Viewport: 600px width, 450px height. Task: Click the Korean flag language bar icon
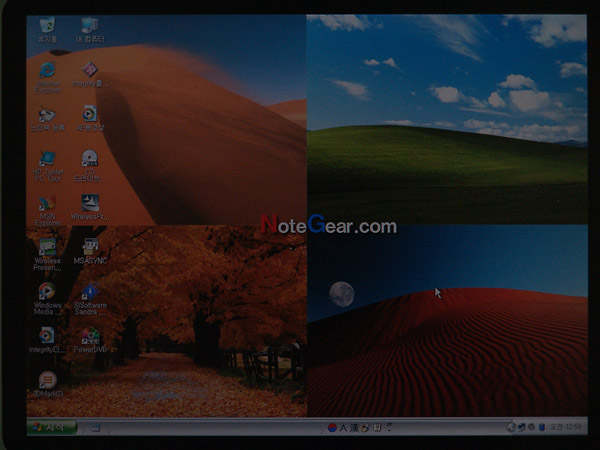tap(332, 428)
